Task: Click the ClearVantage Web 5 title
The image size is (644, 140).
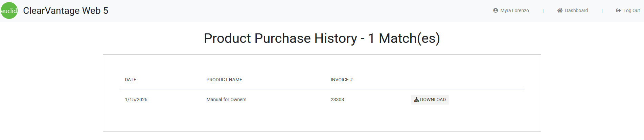Action: click(66, 10)
